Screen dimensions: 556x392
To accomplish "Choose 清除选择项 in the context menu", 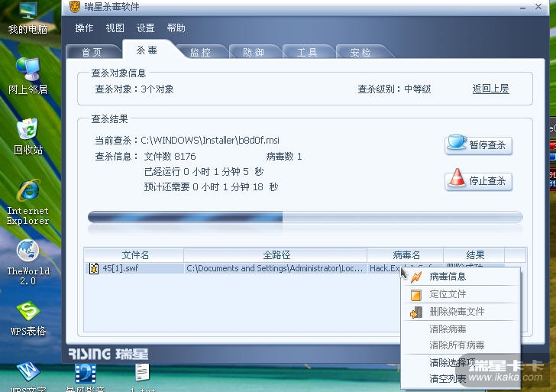I will click(461, 362).
